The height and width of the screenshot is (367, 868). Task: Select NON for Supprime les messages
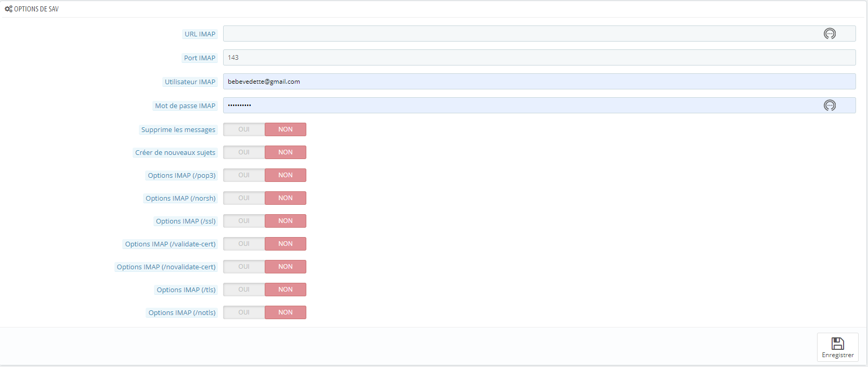coord(286,129)
